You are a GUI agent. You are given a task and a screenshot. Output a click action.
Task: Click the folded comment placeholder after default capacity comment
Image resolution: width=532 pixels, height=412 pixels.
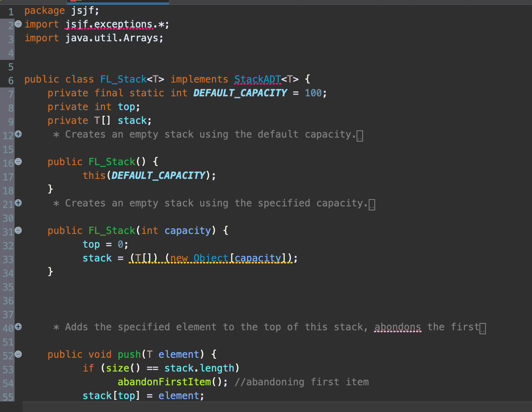359,135
